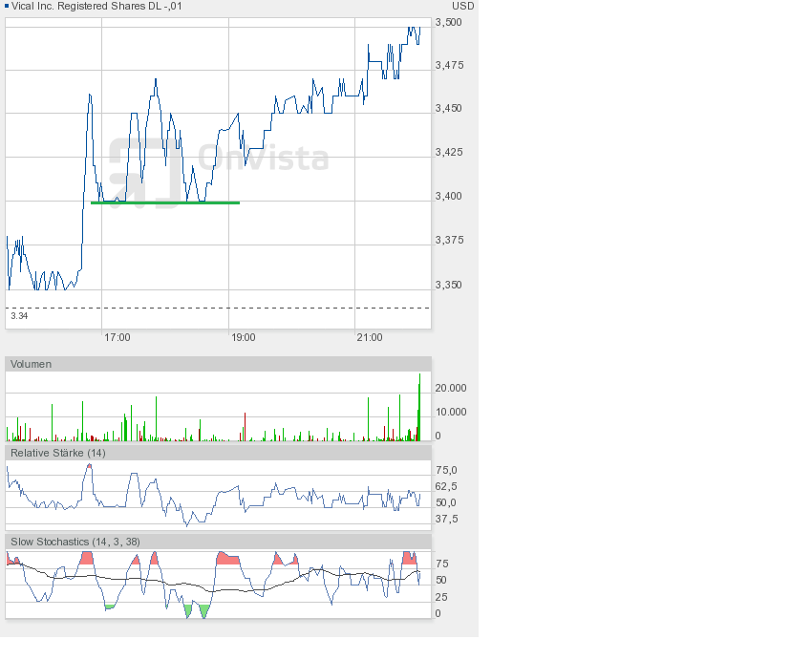Viewport: 812px width, 660px height.
Task: Click the 17:00 time axis label
Action: [118, 337]
